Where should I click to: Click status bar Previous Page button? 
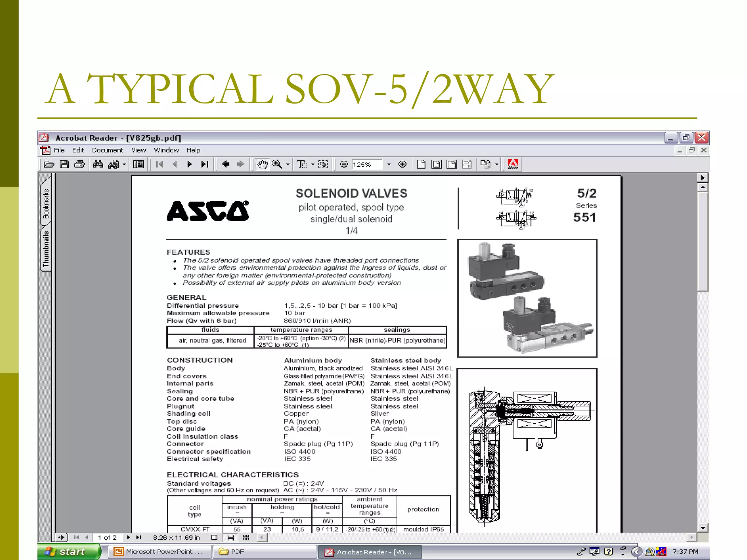[x=87, y=537]
